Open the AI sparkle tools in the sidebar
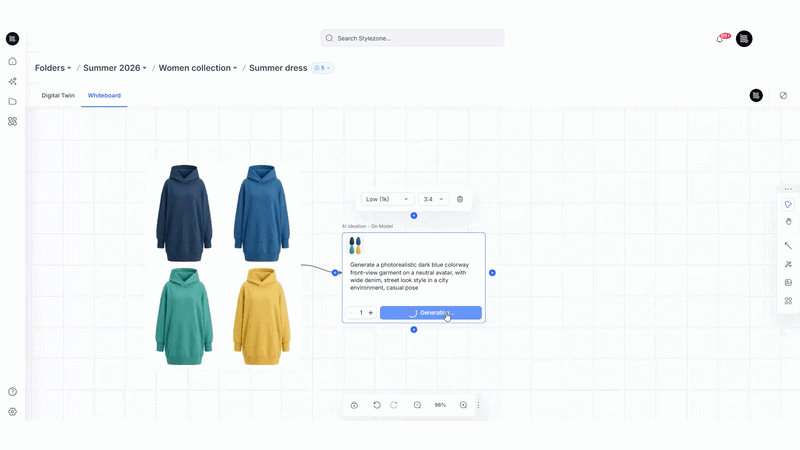800x450 pixels. click(x=13, y=81)
